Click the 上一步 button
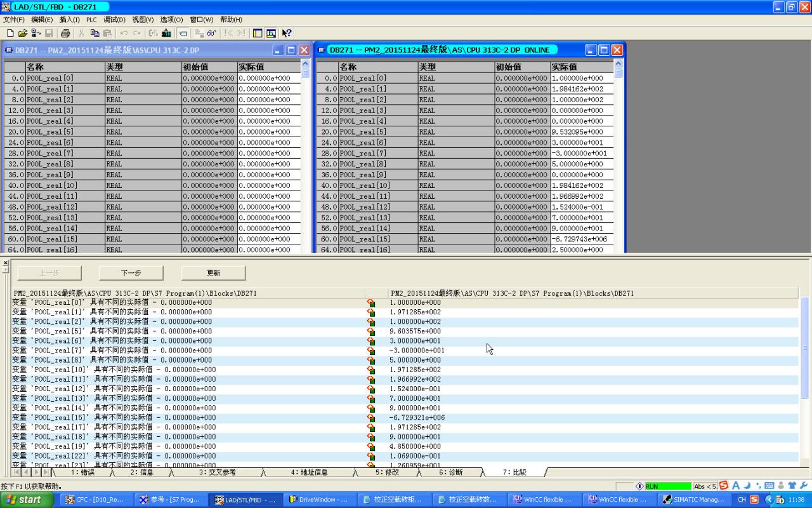Viewport: 812px width, 508px height. click(x=49, y=273)
